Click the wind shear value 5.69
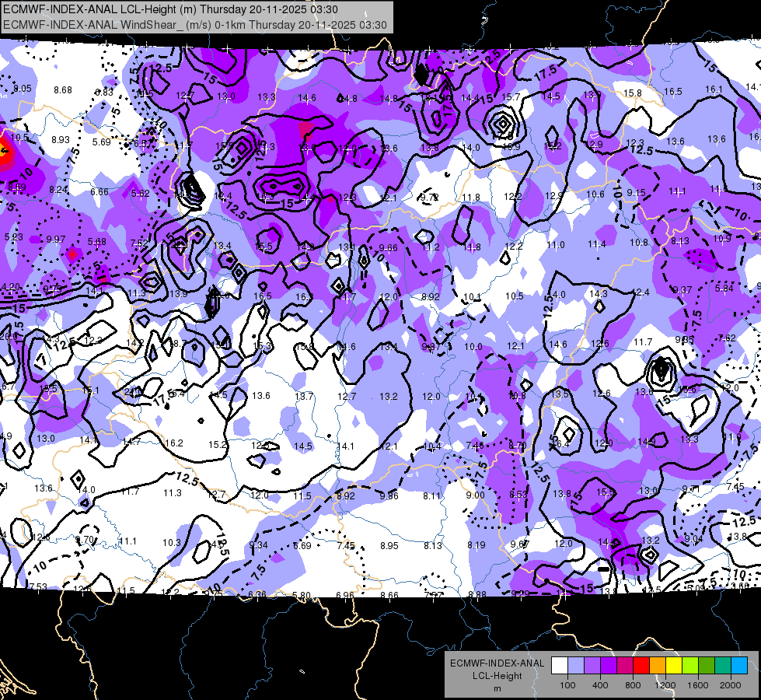Viewport: 761px width, 700px height. tap(101, 142)
